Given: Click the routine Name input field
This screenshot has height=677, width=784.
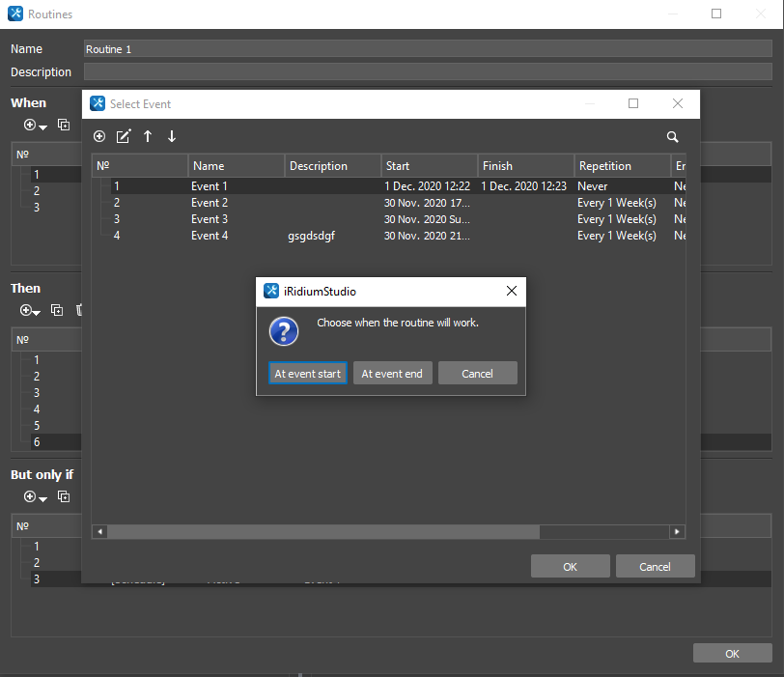Looking at the screenshot, I should click(x=425, y=49).
